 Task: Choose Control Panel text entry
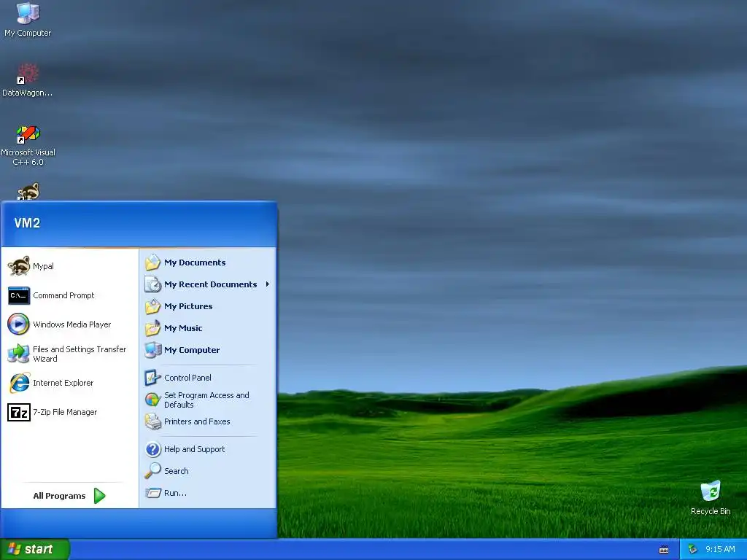click(187, 378)
